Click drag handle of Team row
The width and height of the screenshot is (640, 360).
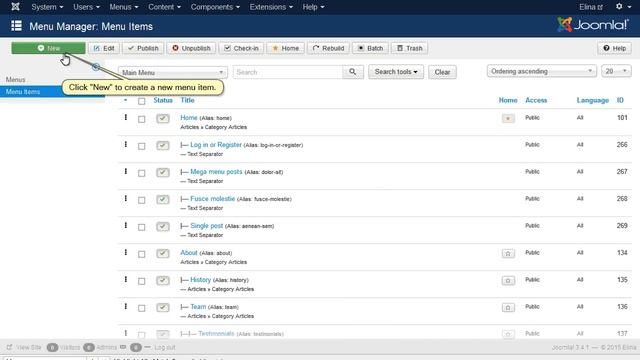[126, 306]
